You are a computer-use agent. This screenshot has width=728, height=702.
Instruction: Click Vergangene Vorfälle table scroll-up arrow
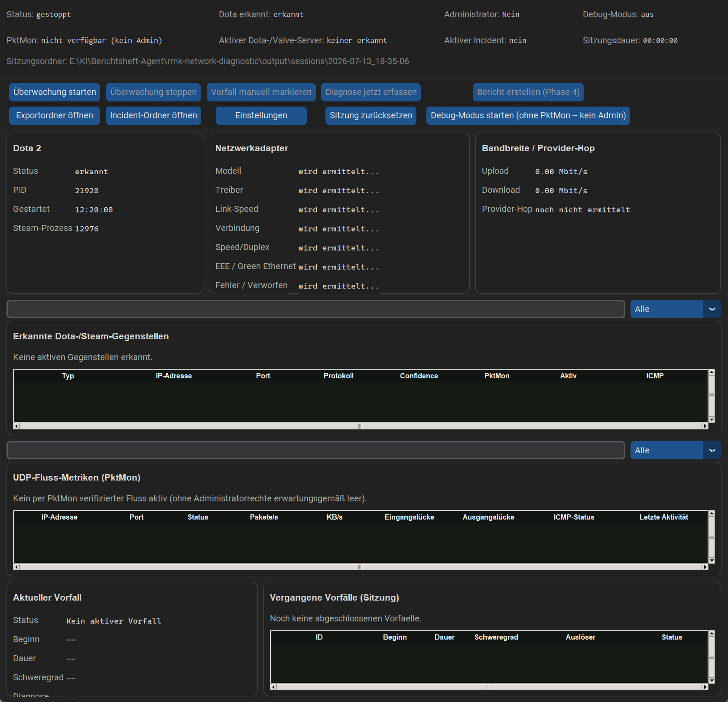[x=712, y=634]
